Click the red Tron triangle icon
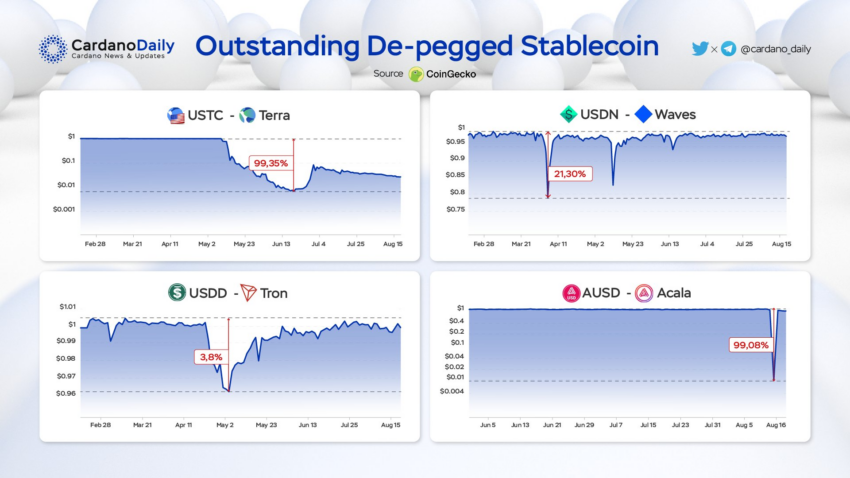Viewport: 850px width, 478px height. [x=248, y=293]
